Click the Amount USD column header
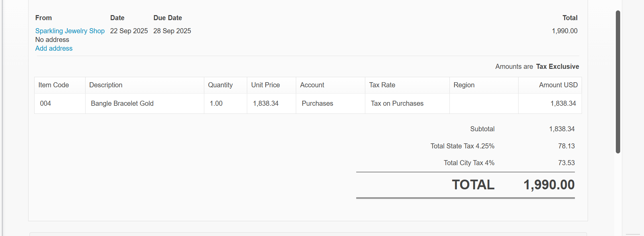The height and width of the screenshot is (236, 644). (x=558, y=85)
